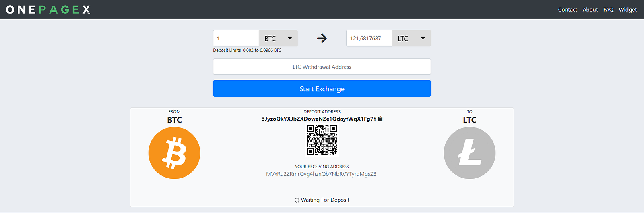The image size is (644, 213).
Task: Click the arrow icon between currencies
Action: coord(322,38)
